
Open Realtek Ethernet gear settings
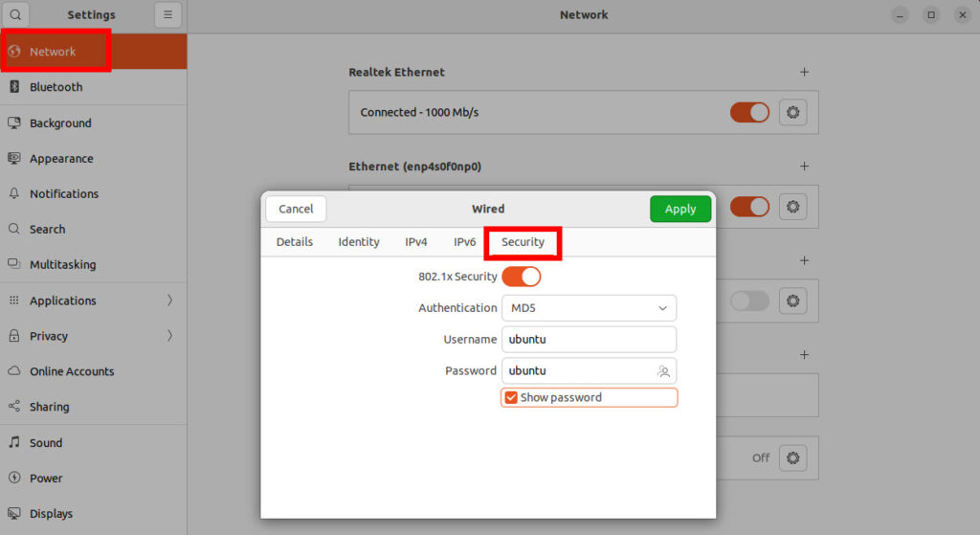(792, 113)
